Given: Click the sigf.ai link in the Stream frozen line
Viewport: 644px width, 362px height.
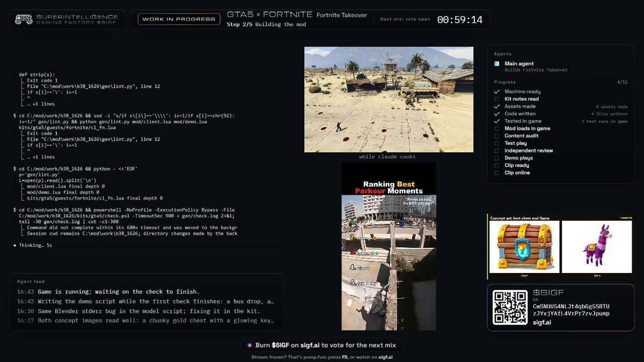Looking at the screenshot, I should [386, 357].
